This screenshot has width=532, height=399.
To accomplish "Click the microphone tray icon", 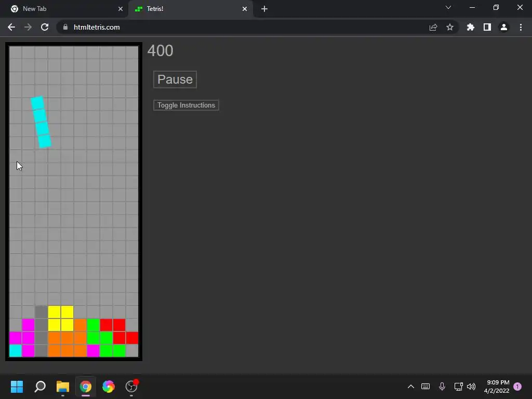I will point(442,387).
